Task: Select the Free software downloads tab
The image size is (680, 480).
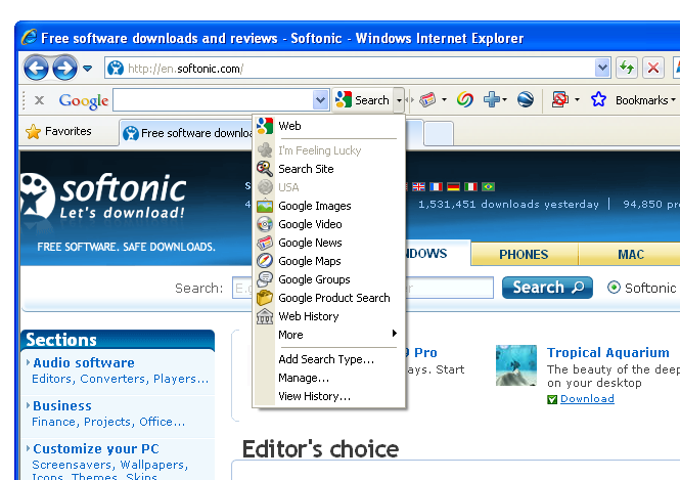Action: pyautogui.click(x=186, y=133)
